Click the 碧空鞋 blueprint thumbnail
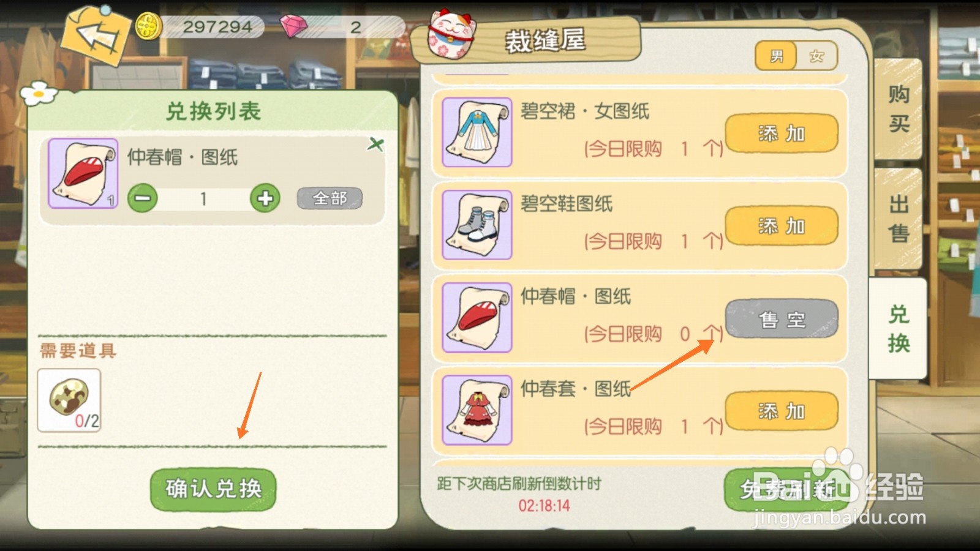The height and width of the screenshot is (551, 980). pos(477,225)
